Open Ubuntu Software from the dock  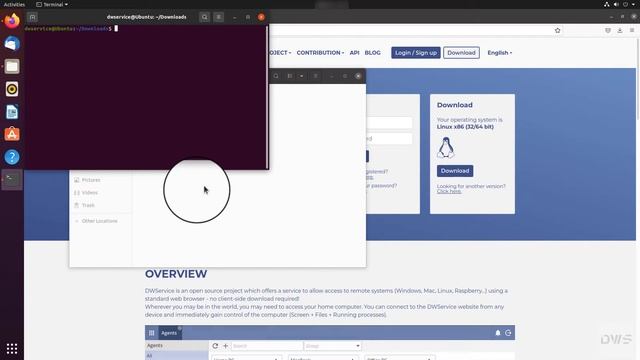click(x=12, y=134)
